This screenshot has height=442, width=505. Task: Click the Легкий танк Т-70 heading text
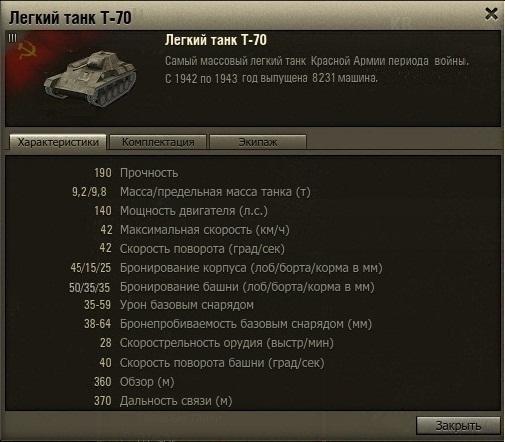pos(216,40)
